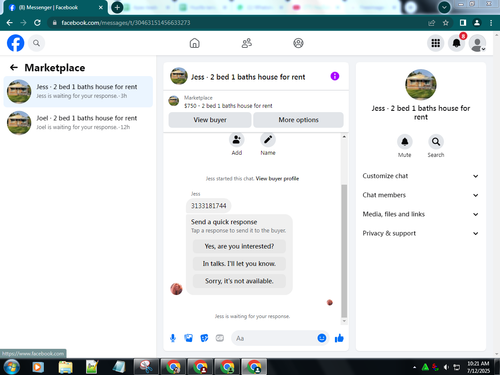Click the back arrow next to Marketplace
Viewport: 500px width, 375px height.
14,68
